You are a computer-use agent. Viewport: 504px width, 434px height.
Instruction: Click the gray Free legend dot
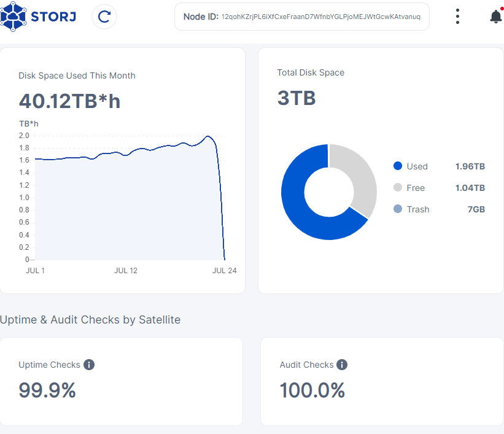tap(397, 188)
